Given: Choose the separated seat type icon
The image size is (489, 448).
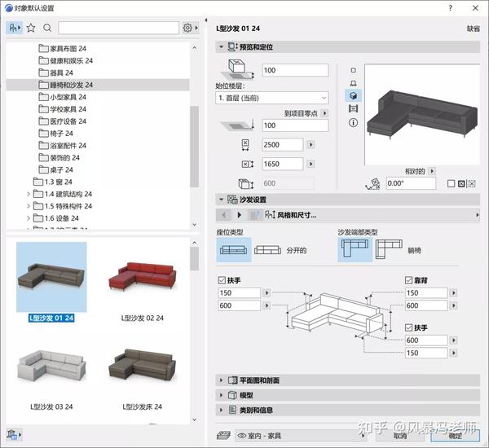Looking at the screenshot, I should (x=267, y=250).
